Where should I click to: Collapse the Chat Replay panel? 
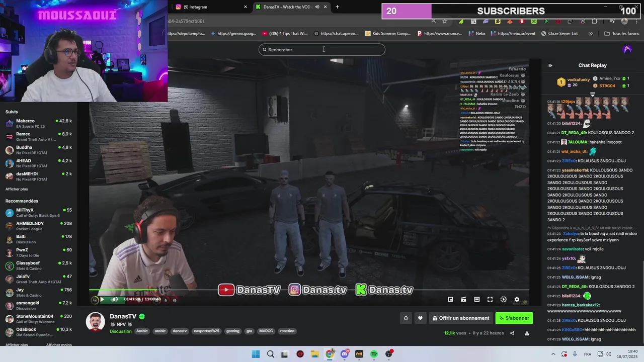coord(550,65)
